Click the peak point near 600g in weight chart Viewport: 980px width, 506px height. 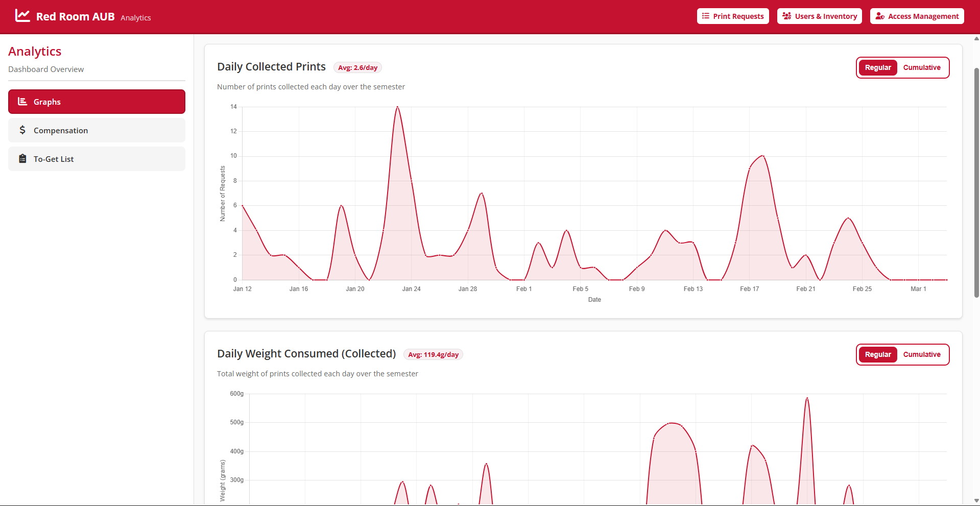pyautogui.click(x=807, y=398)
